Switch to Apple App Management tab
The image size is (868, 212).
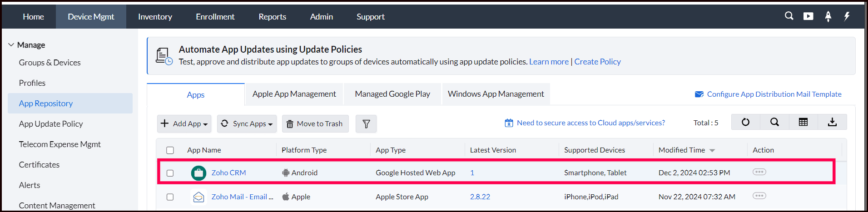point(294,94)
